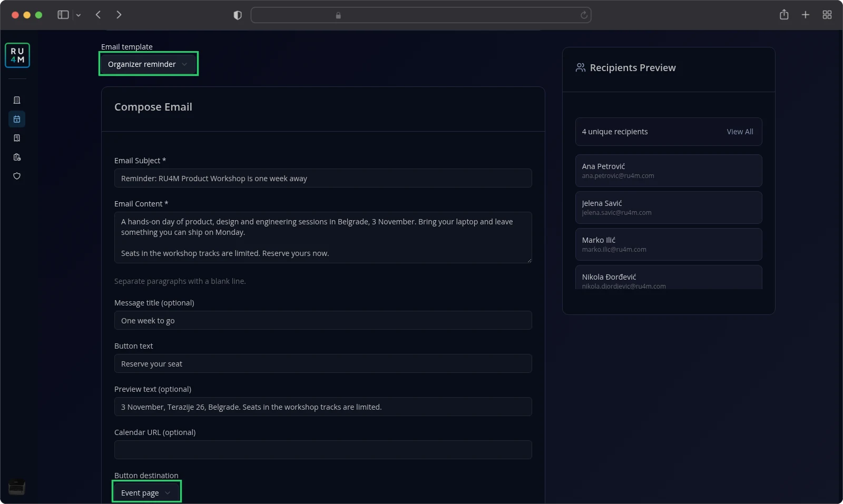Toggle the browser sidebar panel icon

(63, 15)
